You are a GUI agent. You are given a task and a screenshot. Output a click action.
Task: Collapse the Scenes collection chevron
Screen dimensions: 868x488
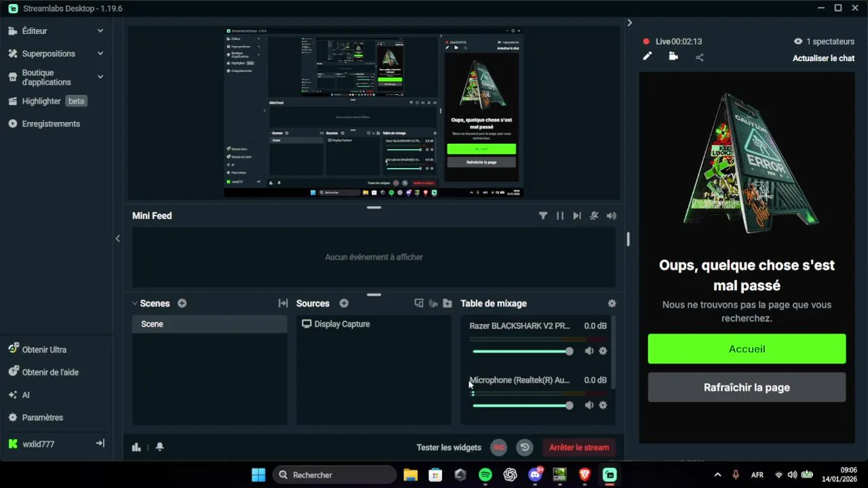135,304
